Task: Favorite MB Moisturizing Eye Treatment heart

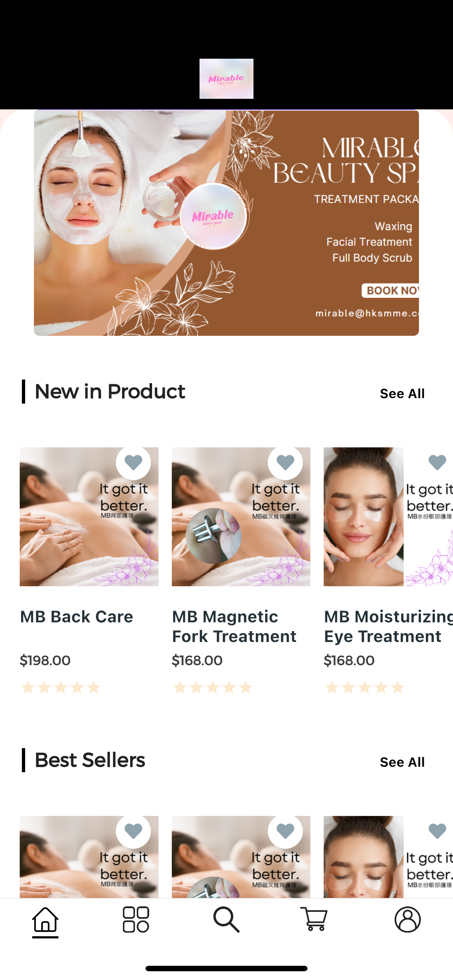Action: 437,463
